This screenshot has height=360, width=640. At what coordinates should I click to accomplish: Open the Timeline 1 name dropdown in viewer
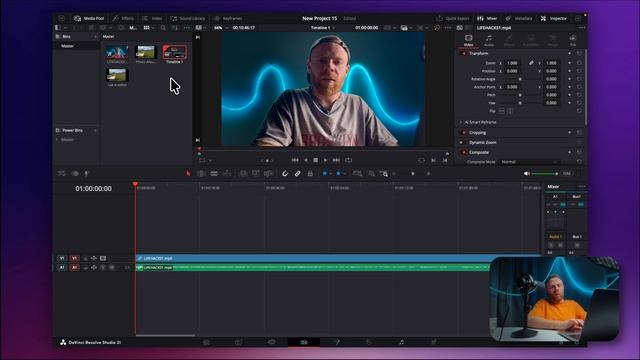tap(322, 28)
